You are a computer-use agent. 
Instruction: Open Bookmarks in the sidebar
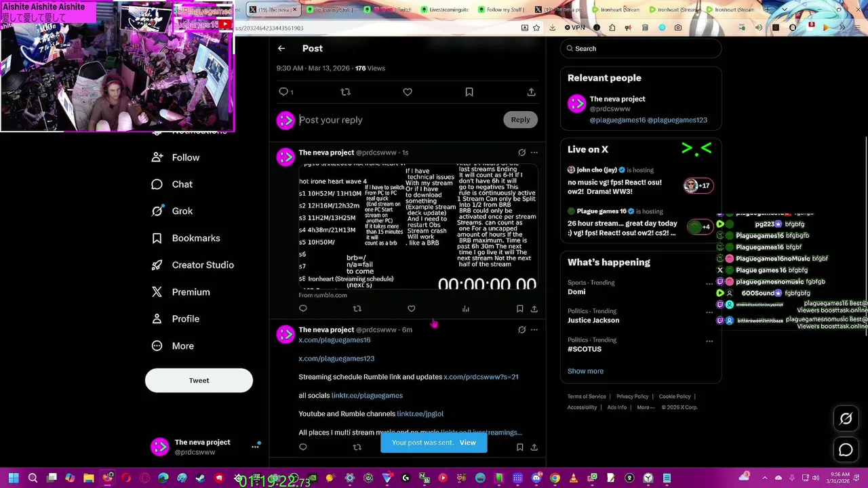click(186, 238)
